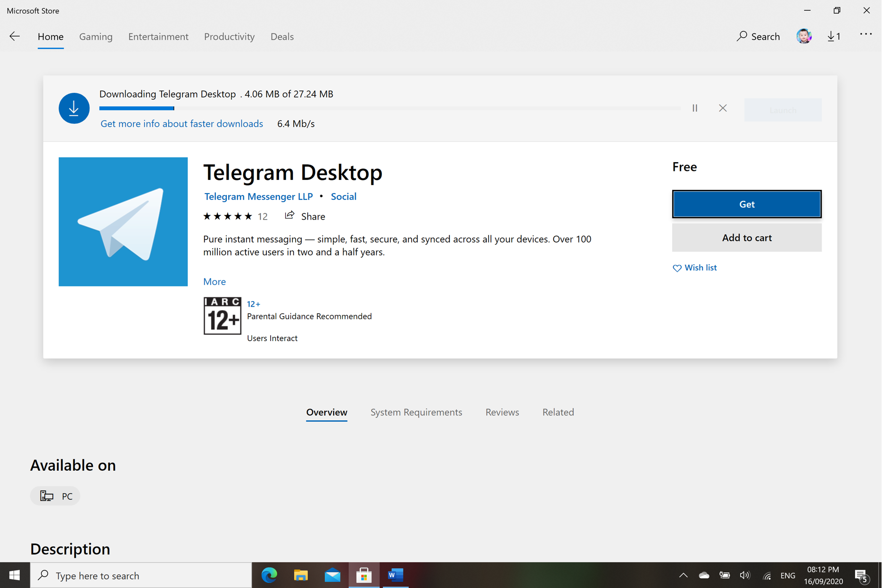Click the Wish list heart icon
The height and width of the screenshot is (588, 882).
(x=677, y=268)
